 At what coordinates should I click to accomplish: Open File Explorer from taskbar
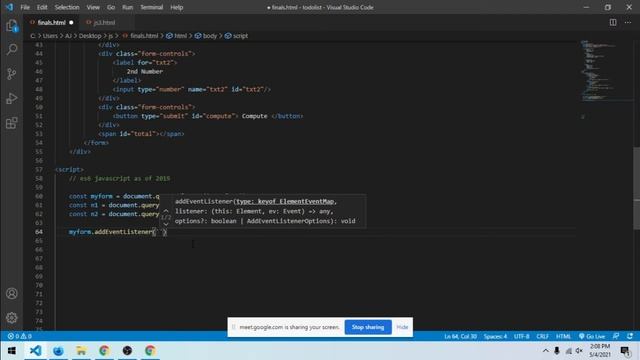coord(81,351)
